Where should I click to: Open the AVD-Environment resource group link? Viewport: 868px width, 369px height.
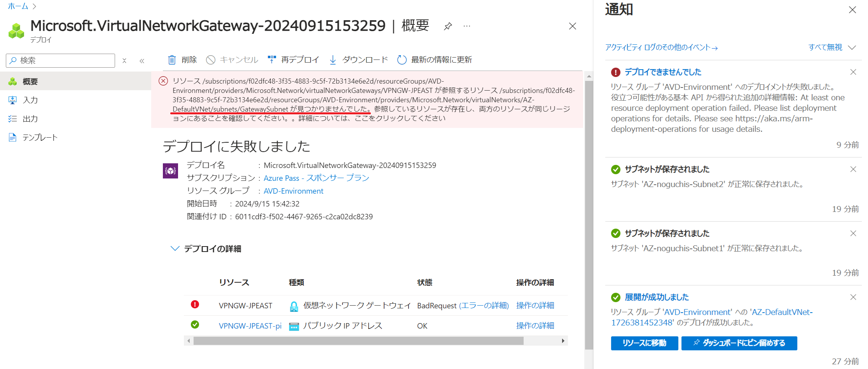293,191
